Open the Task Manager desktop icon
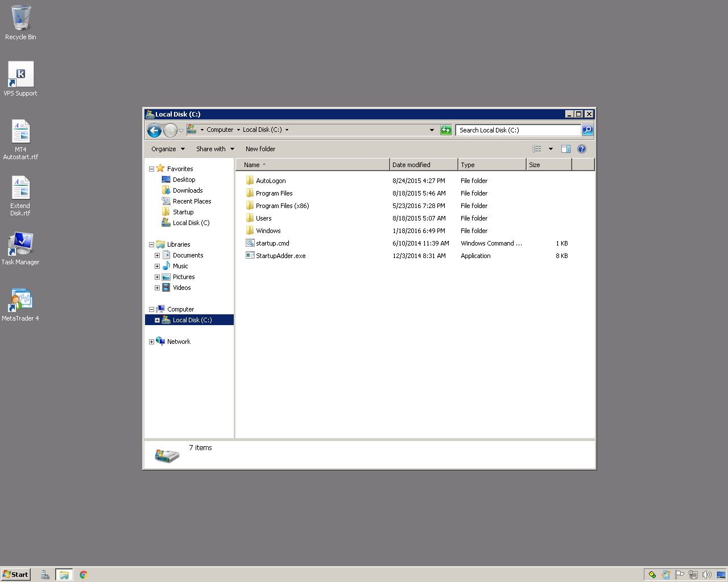 tap(20, 244)
